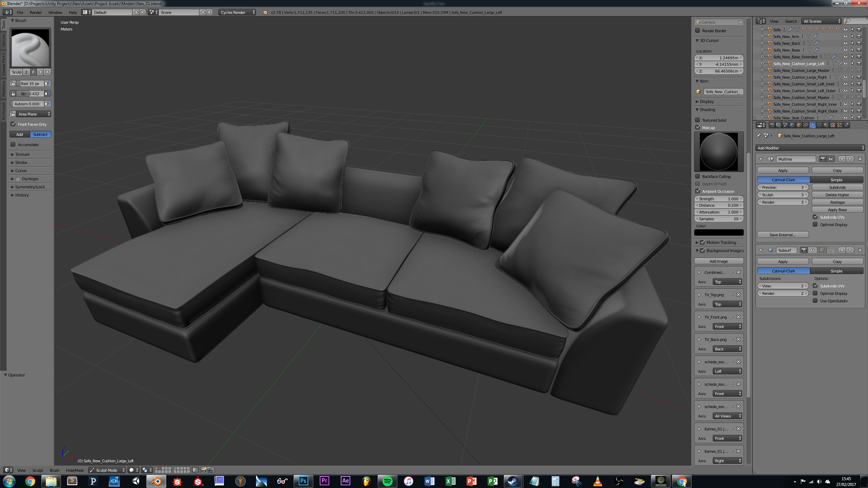
Task: Click the Color swatch in the Shading panel
Action: 719,232
